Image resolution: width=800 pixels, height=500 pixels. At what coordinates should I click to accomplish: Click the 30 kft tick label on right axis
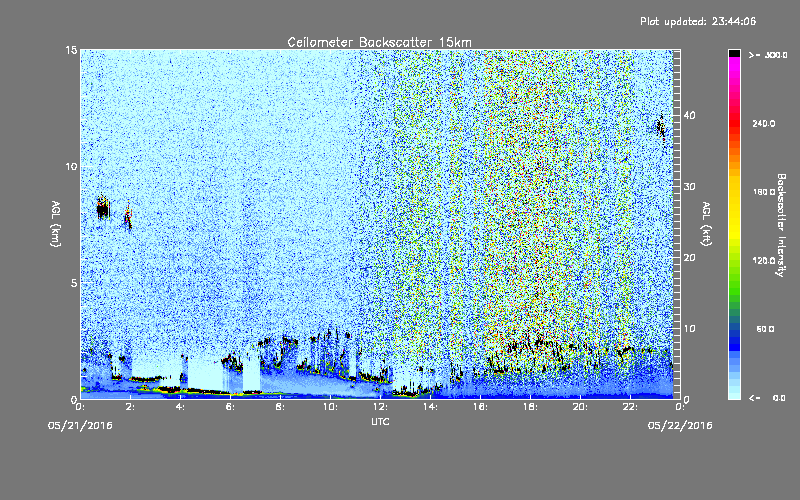pos(689,186)
